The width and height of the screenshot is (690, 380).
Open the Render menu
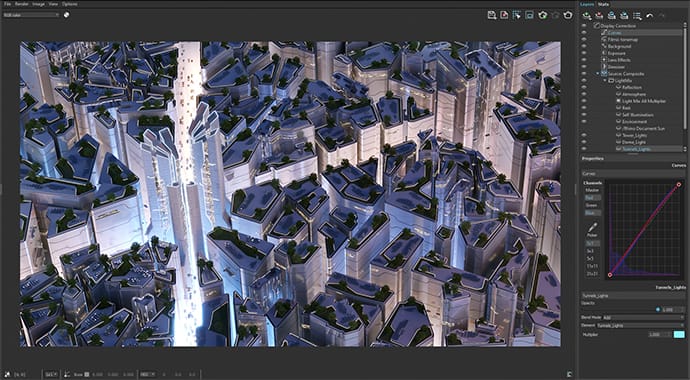tap(22, 4)
